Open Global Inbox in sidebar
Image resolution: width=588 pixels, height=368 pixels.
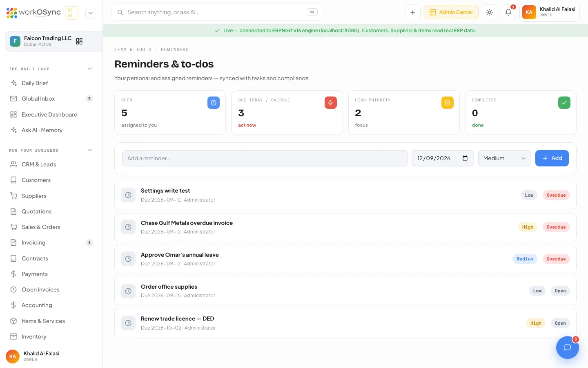(x=51, y=99)
